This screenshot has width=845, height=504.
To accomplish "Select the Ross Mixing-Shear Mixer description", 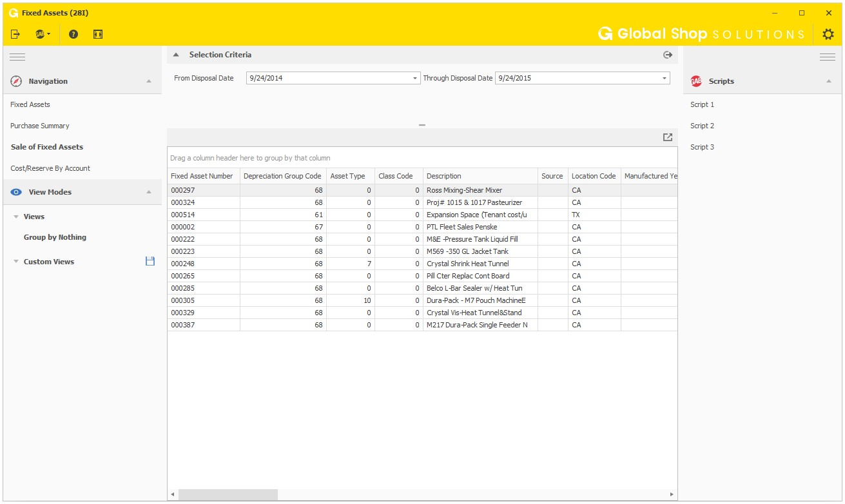I will 480,190.
